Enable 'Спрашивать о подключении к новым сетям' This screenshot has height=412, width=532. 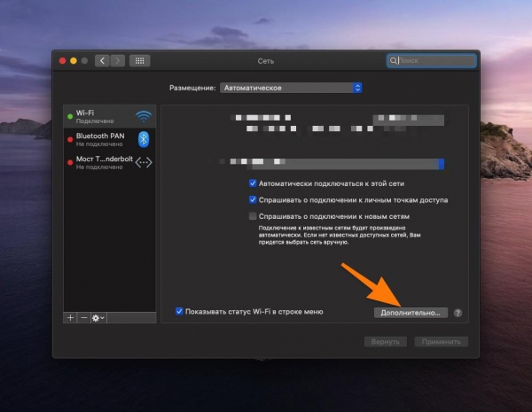click(253, 216)
